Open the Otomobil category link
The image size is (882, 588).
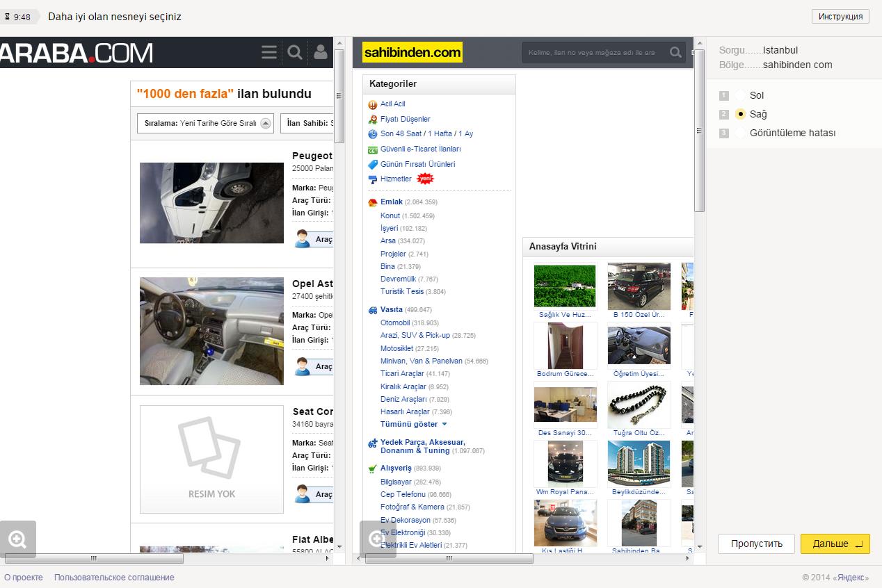395,322
